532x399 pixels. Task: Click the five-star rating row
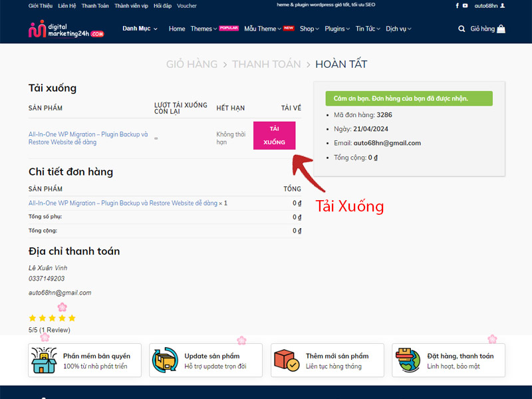click(x=53, y=318)
